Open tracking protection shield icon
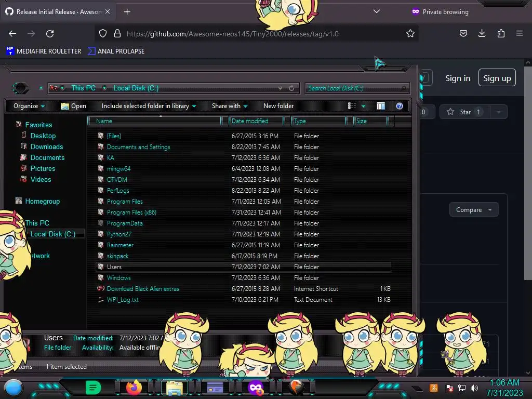532x399 pixels. point(103,34)
